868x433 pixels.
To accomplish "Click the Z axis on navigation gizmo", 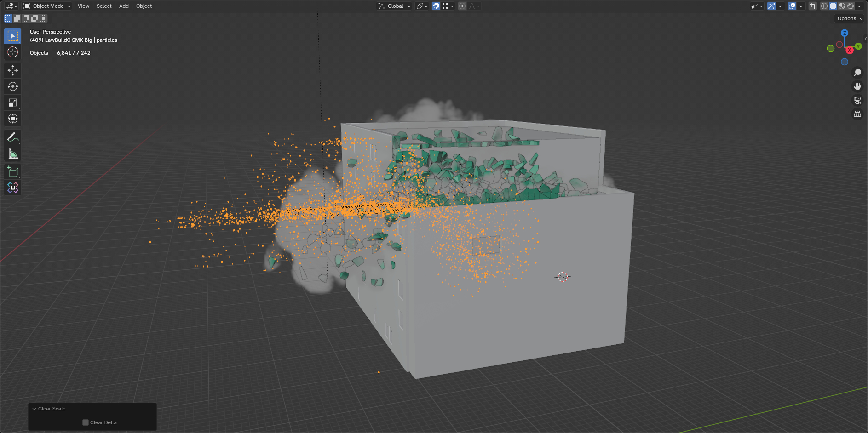I will point(845,33).
